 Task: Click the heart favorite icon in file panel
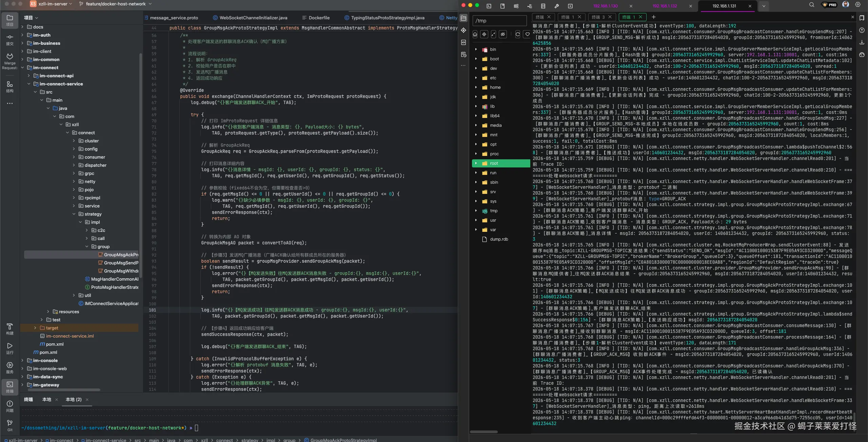[527, 34]
